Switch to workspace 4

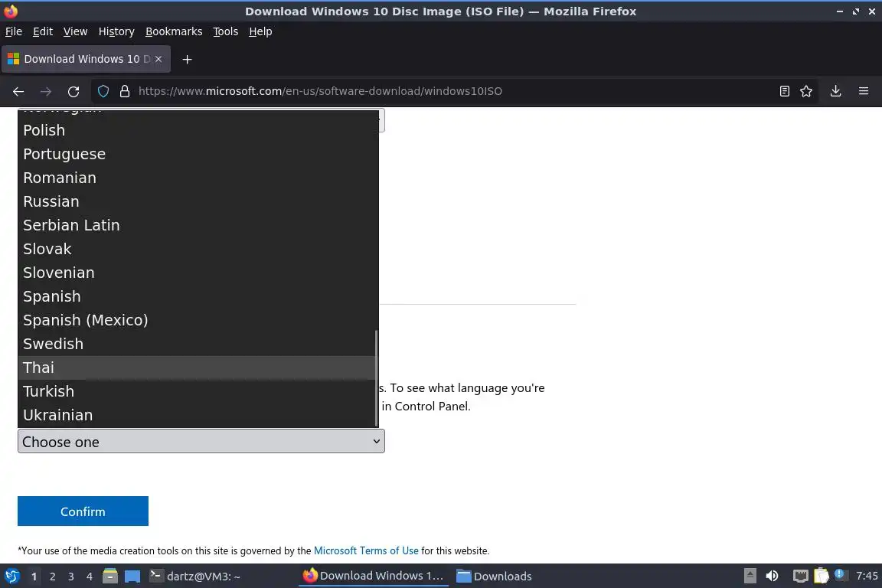[x=90, y=577]
